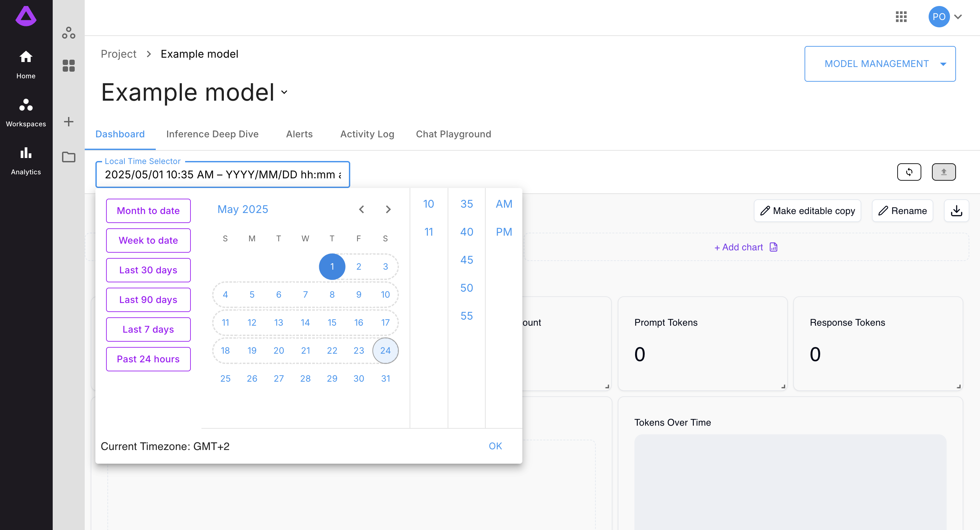Open Analytics in sidebar
The height and width of the screenshot is (530, 980).
26,161
